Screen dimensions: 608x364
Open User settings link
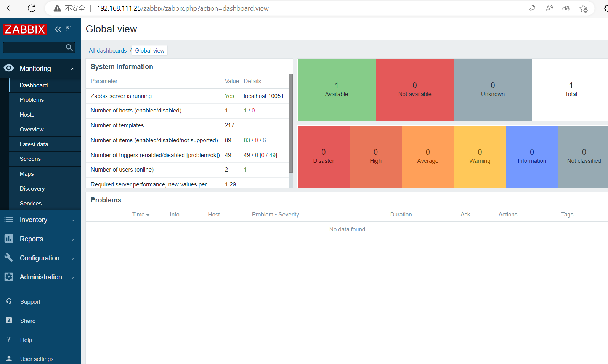pyautogui.click(x=37, y=359)
